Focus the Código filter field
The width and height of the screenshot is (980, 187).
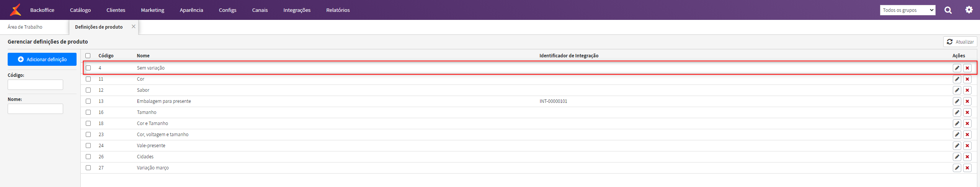[35, 85]
